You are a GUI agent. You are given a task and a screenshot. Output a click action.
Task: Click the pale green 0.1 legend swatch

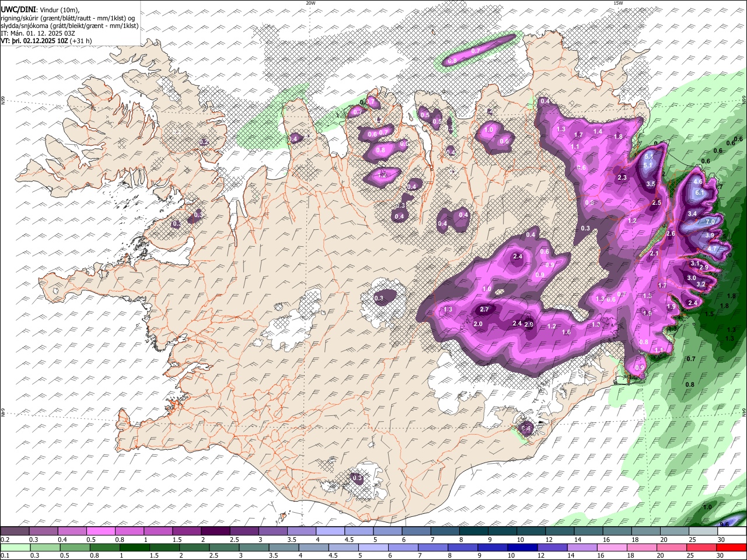(15, 548)
